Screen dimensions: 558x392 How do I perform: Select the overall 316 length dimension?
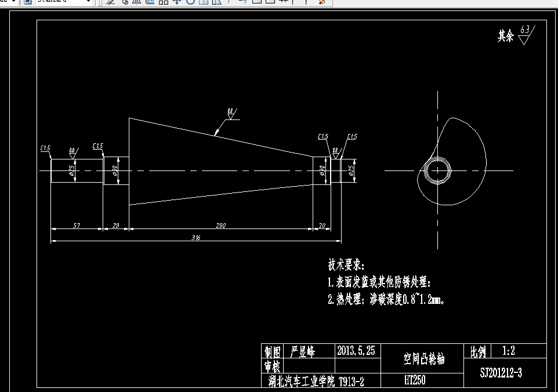(195, 238)
